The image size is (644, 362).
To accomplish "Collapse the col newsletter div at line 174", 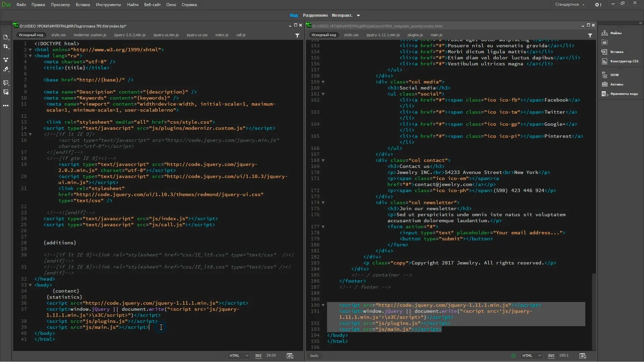I will pos(323,203).
